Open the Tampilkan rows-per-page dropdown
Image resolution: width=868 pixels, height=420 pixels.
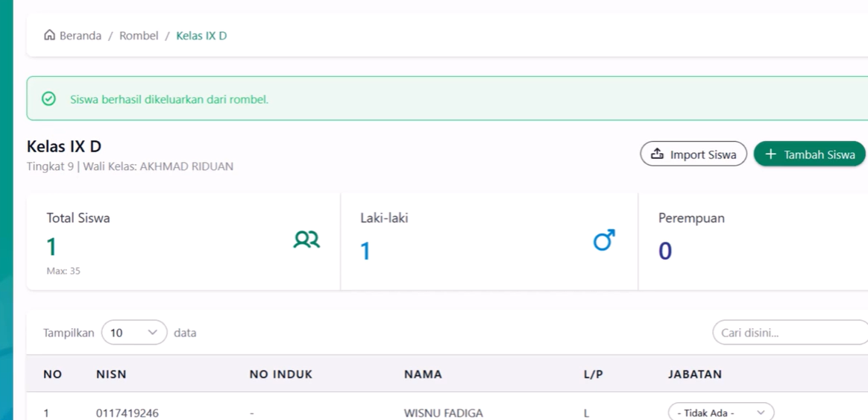[x=134, y=333]
